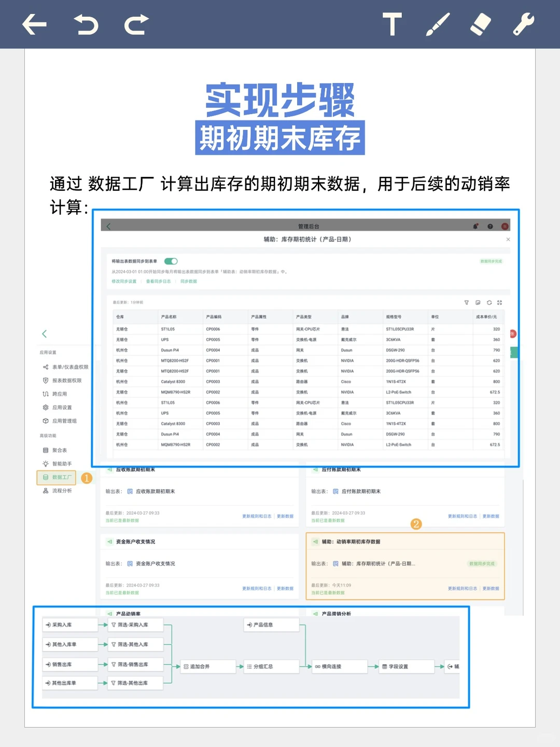Click the back chevron in the 管理后台 header

(108, 226)
